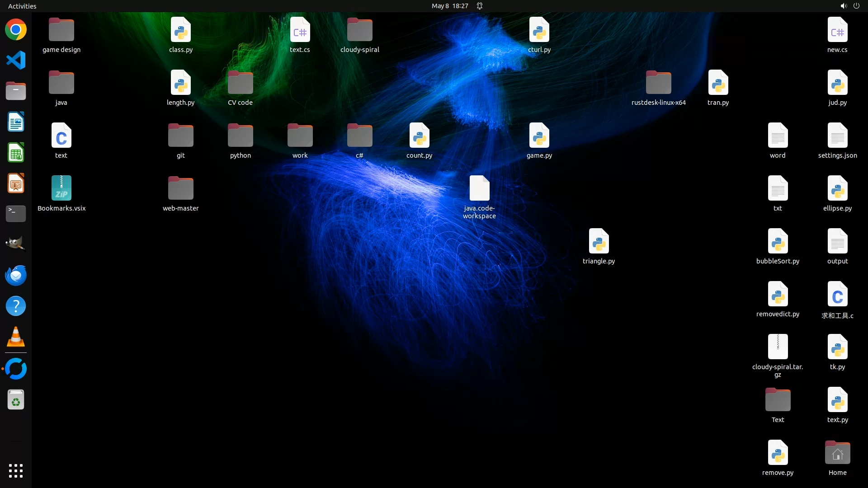Show Applications grid button
The image size is (868, 488).
coord(16,470)
